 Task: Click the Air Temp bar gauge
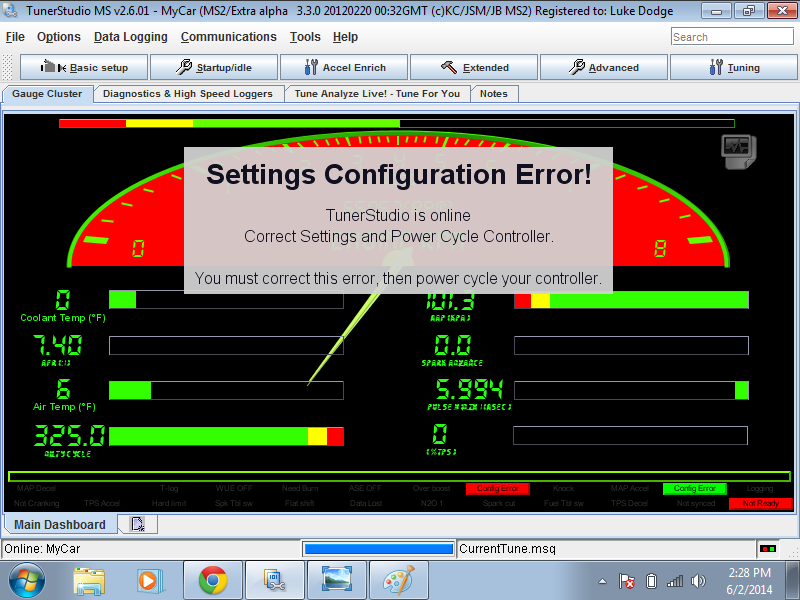coord(226,390)
